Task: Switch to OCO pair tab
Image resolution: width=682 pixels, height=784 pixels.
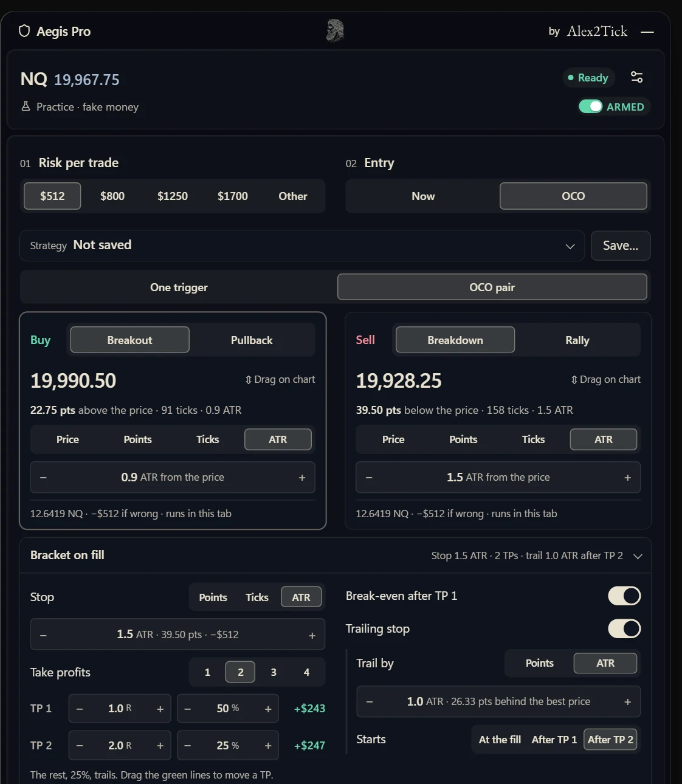Action: click(x=492, y=287)
